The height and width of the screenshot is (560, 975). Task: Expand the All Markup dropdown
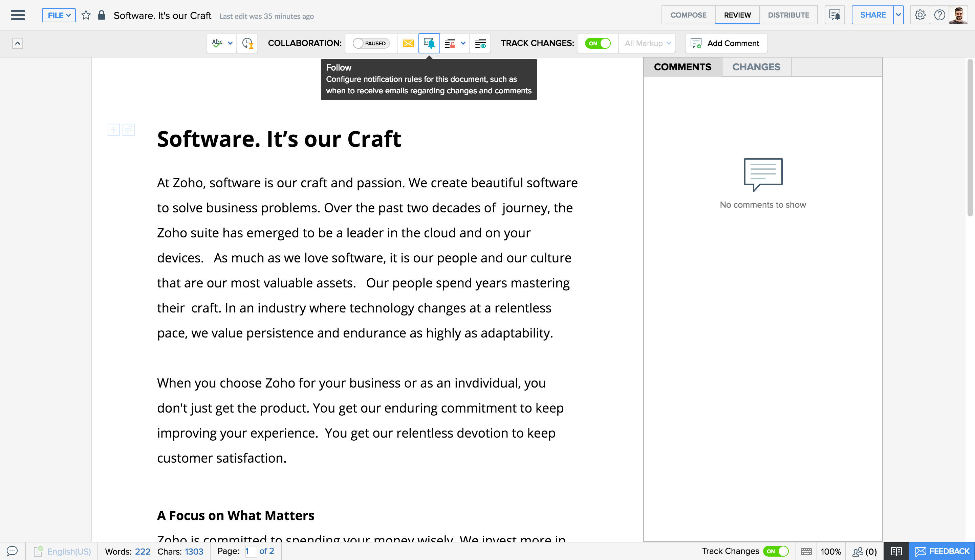point(647,43)
